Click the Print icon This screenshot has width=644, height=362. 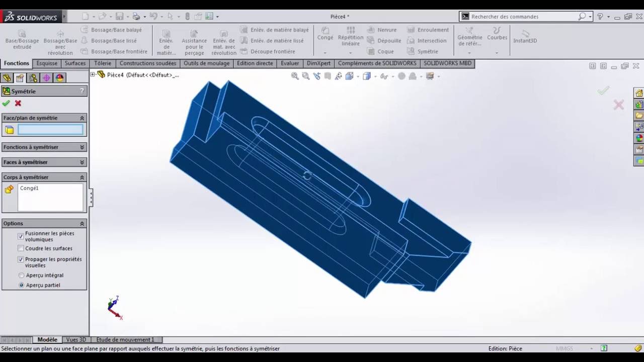[x=136, y=17]
